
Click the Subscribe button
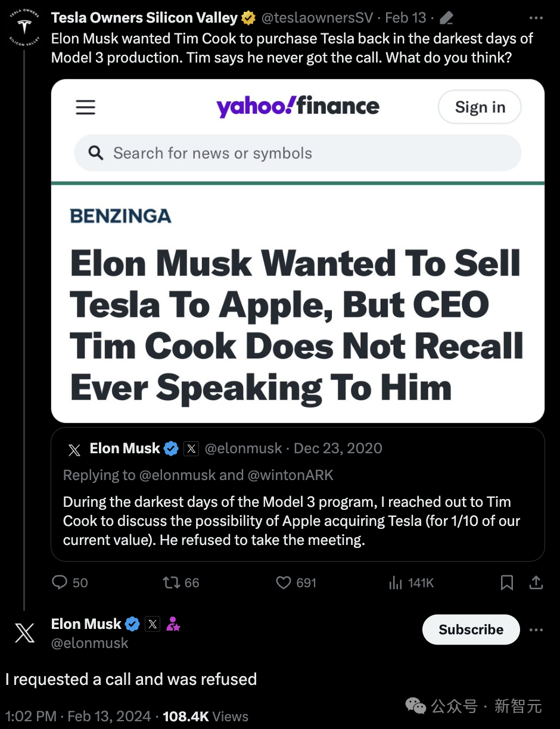click(x=471, y=630)
